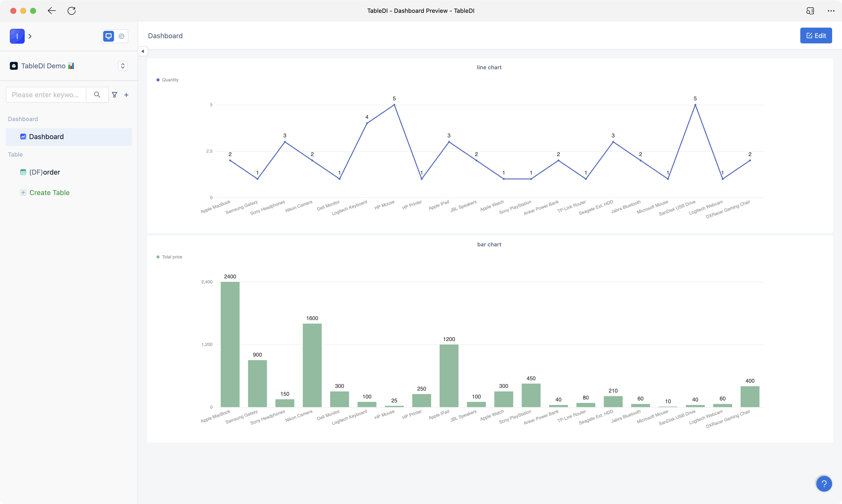Collapse the sidebar with the triangle arrow

point(143,51)
